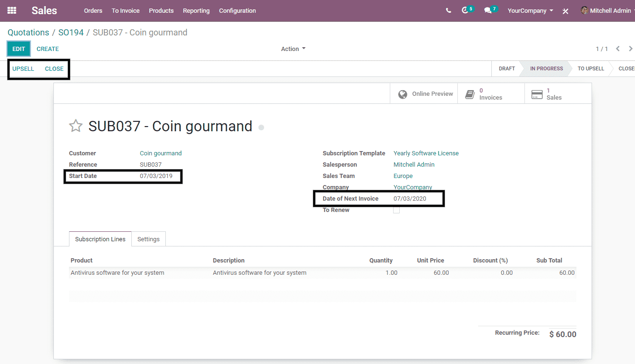635x364 pixels.
Task: Click the Upsell button
Action: 23,69
